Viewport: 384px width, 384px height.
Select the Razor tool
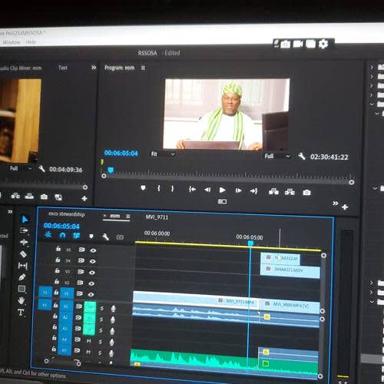pyautogui.click(x=23, y=254)
